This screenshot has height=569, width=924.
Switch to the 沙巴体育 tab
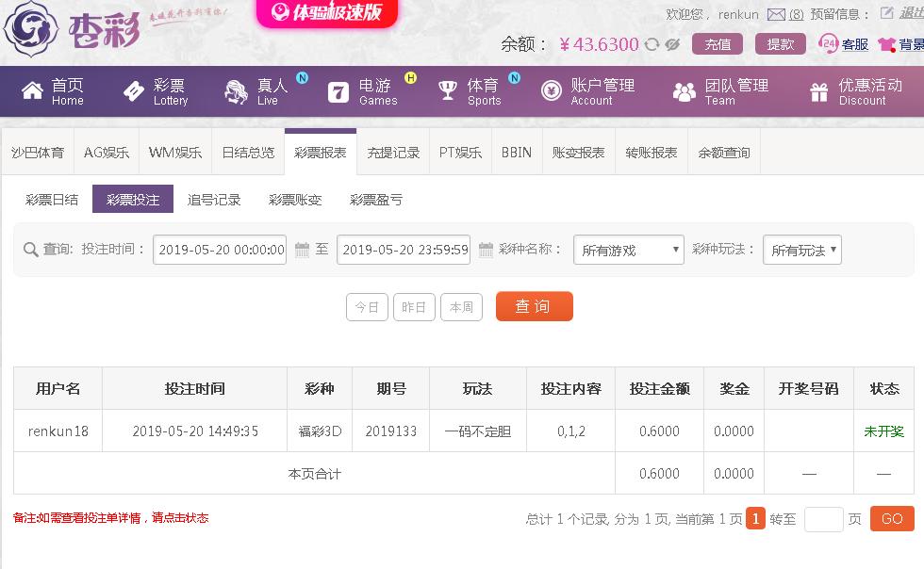click(x=38, y=153)
